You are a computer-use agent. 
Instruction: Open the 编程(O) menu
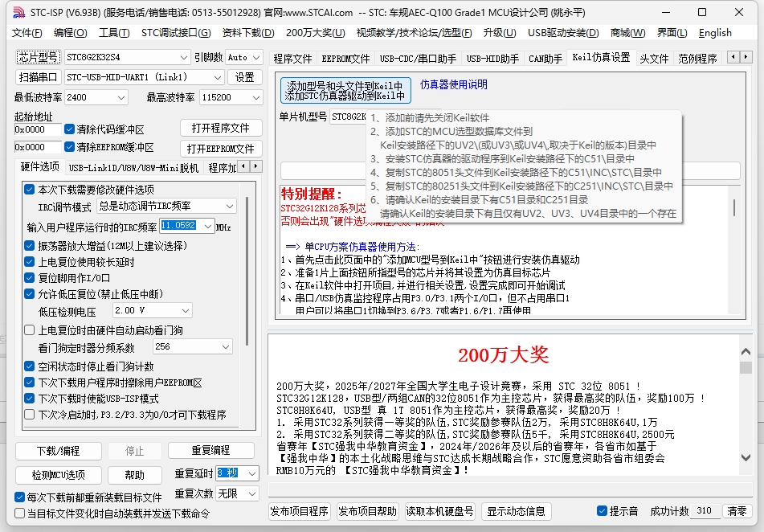tap(70, 33)
